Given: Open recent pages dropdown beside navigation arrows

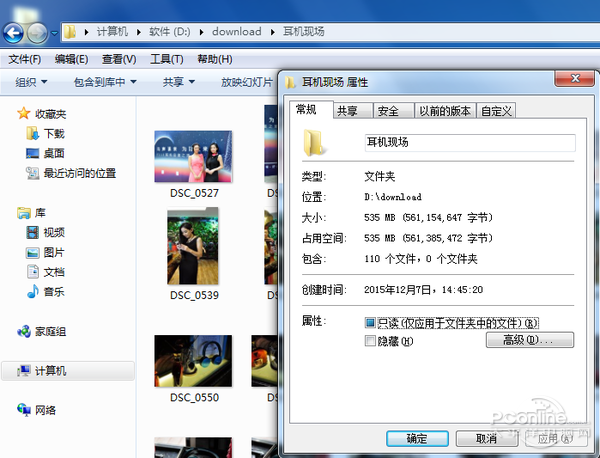Looking at the screenshot, I should 54,33.
